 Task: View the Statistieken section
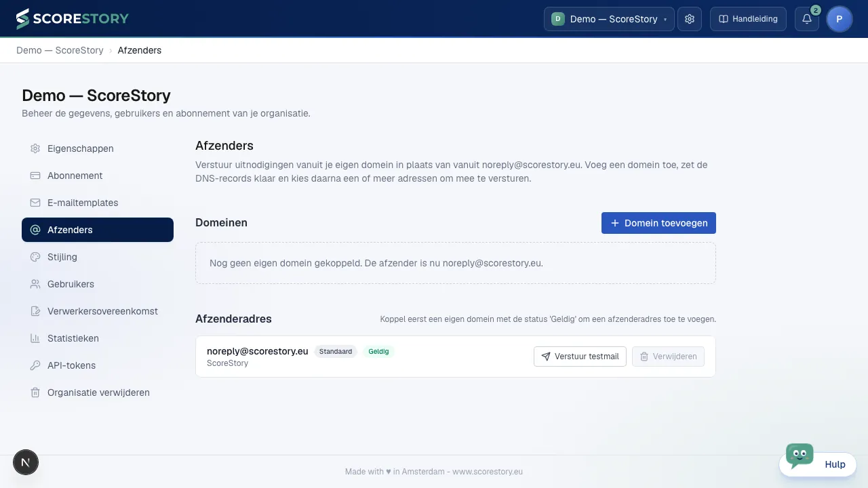tap(98, 338)
